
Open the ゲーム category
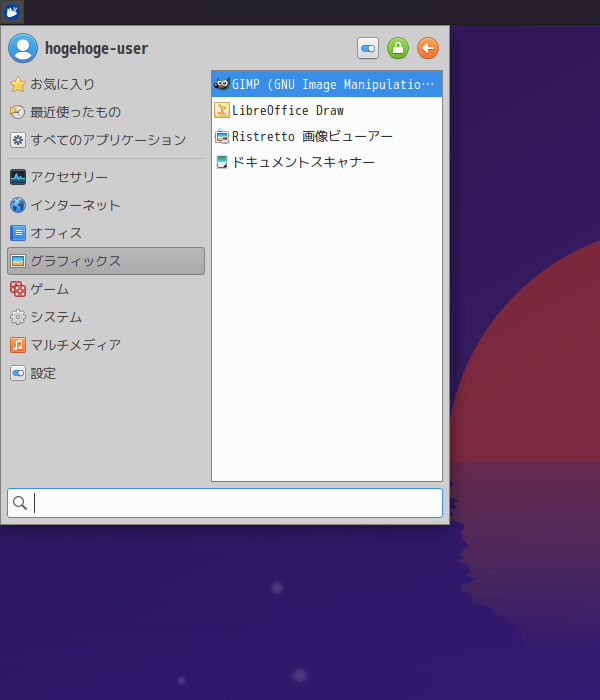(106, 289)
